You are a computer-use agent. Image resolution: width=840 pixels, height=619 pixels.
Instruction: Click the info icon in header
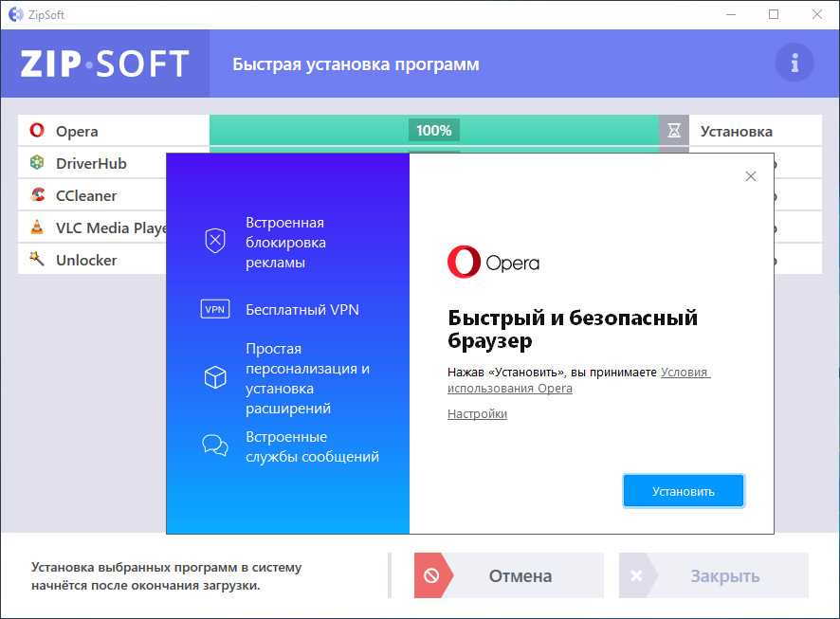click(794, 64)
